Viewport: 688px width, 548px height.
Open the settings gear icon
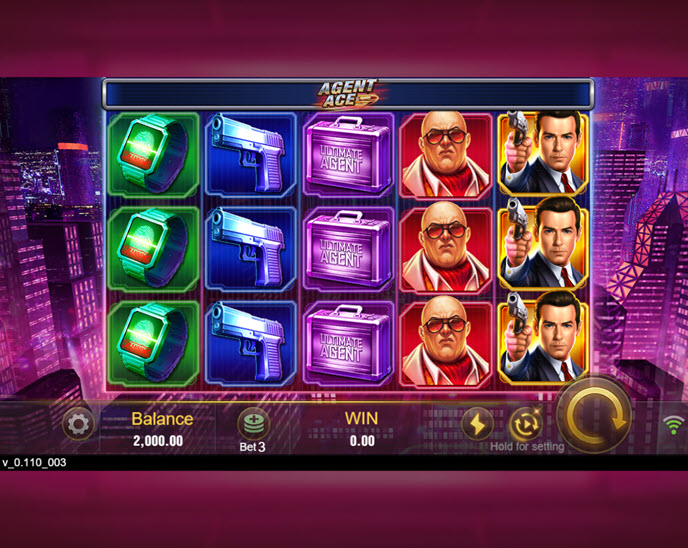[x=78, y=424]
